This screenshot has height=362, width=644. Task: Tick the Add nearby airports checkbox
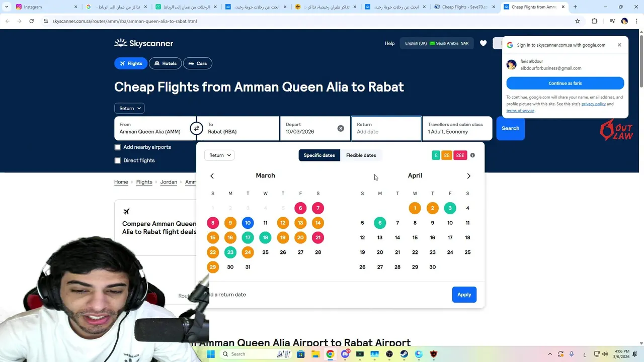[118, 147]
